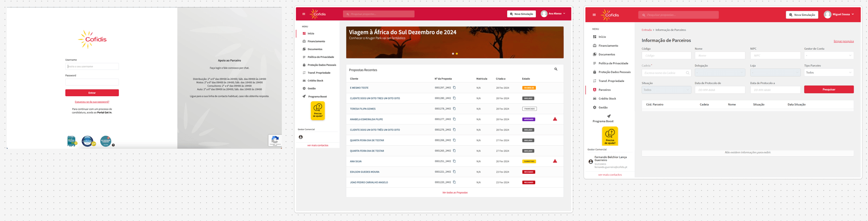Screen dimensions: 868x221
Task: Click Ver todas as Propostas link
Action: click(455, 193)
